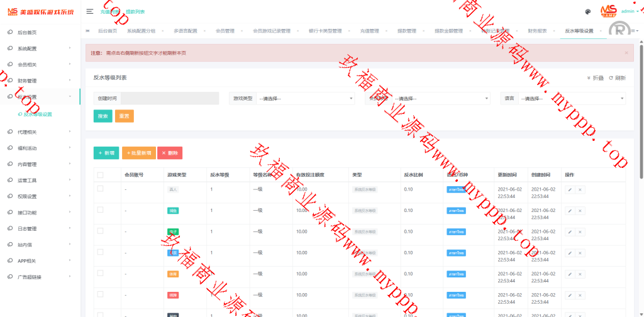
Task: Open the 游戏类型 dropdown filter
Action: [305, 98]
